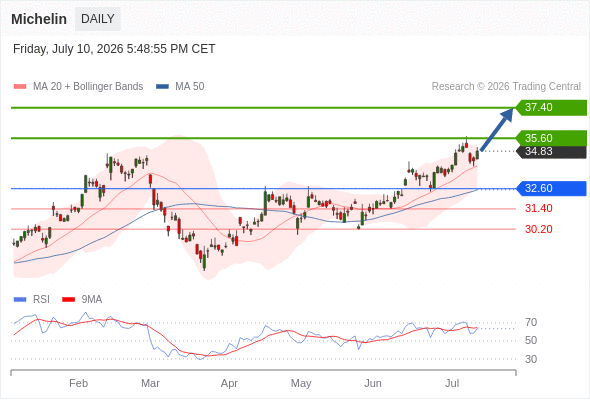
Task: Click the RSI legend blue swatch
Action: click(x=20, y=300)
